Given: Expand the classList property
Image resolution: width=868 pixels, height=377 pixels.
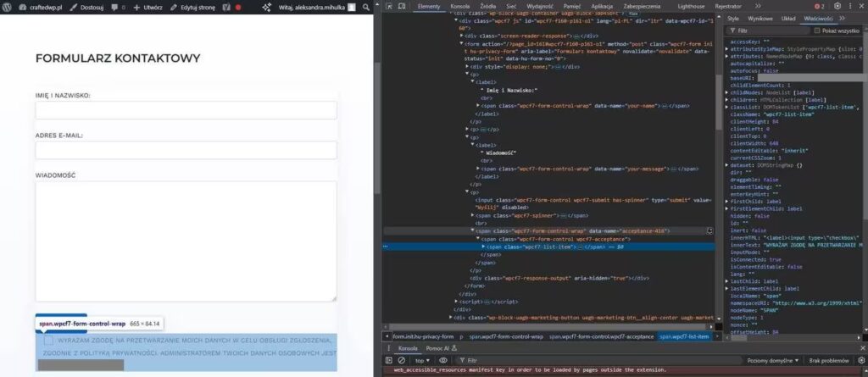Looking at the screenshot, I should 726,107.
